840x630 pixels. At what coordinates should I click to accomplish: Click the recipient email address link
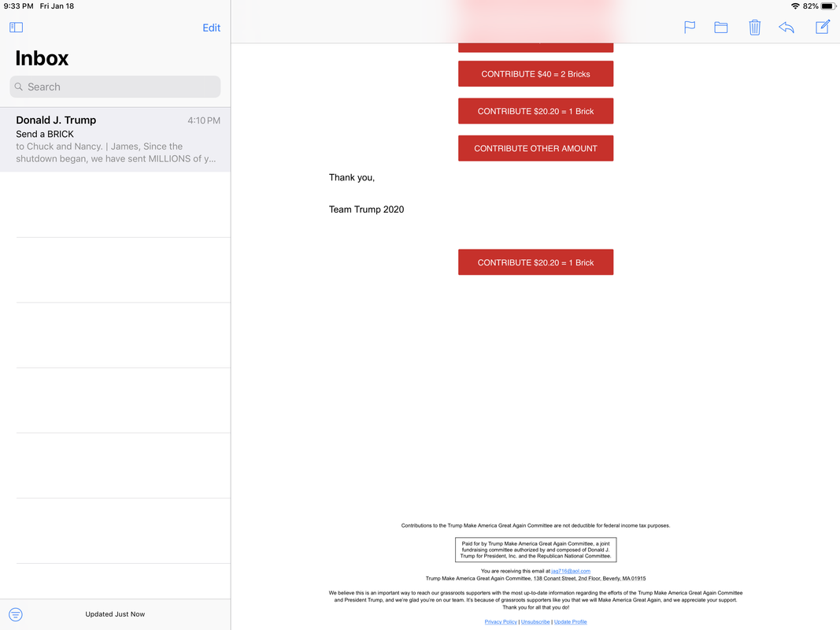pos(571,571)
